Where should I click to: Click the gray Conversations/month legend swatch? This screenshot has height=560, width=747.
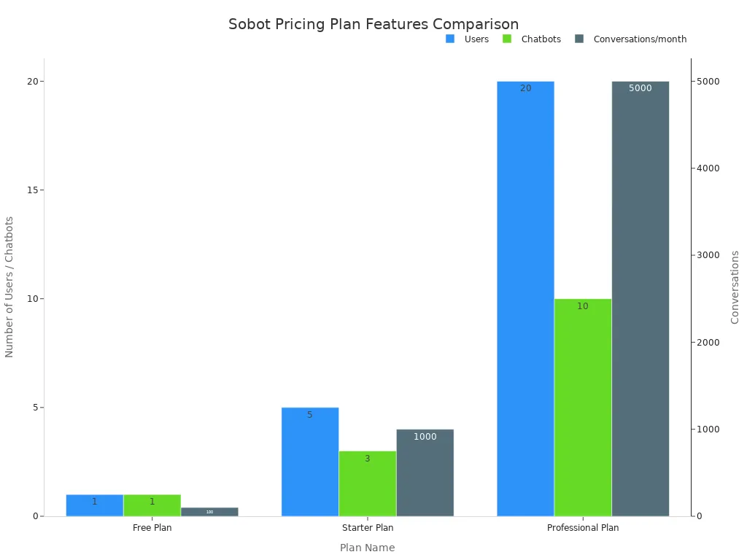click(579, 39)
